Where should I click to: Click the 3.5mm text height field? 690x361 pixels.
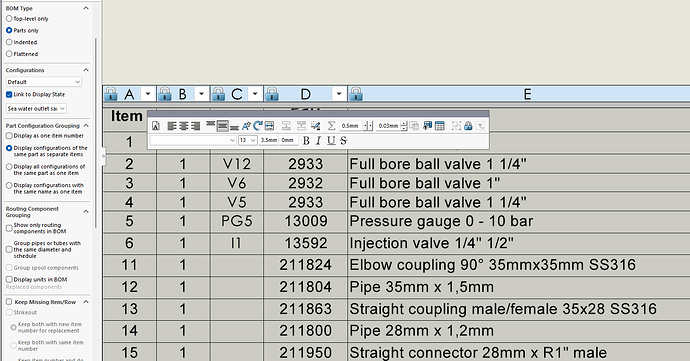(x=268, y=140)
